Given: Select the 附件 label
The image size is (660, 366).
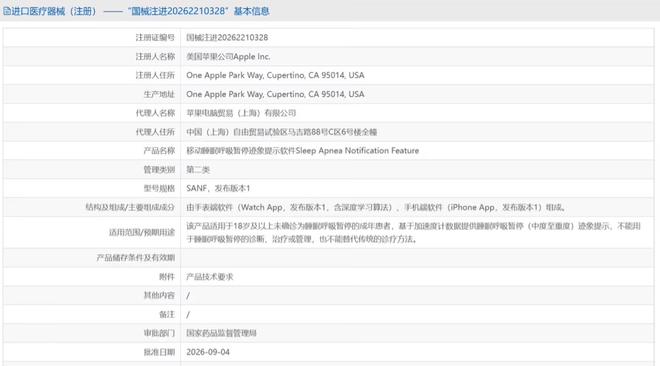Looking at the screenshot, I should [167, 277].
